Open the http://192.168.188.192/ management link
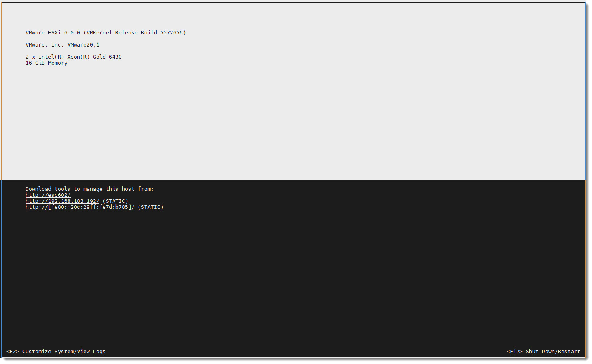Image resolution: width=592 pixels, height=364 pixels. click(62, 201)
